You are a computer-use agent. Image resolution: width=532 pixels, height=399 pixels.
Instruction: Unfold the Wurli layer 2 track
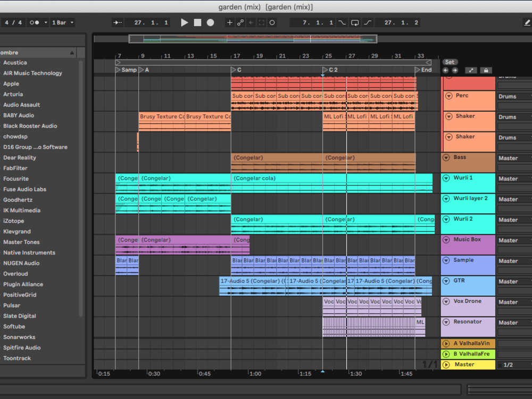446,198
